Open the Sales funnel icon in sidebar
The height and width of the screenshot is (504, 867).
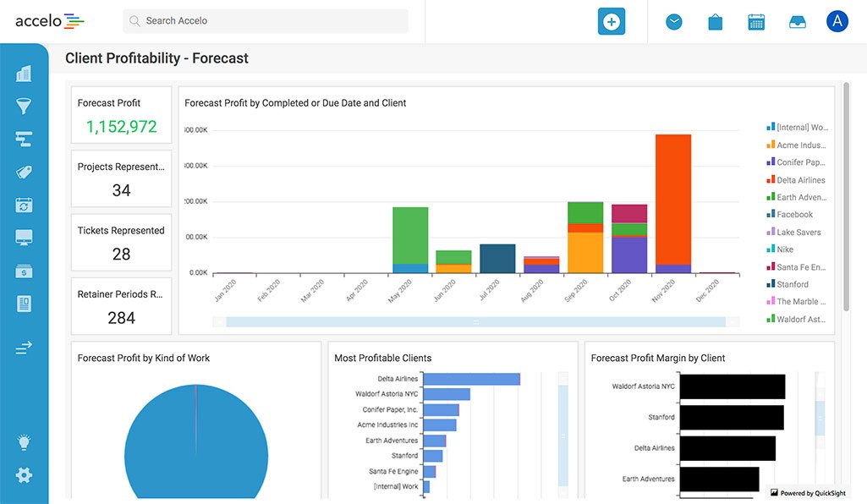[x=24, y=106]
